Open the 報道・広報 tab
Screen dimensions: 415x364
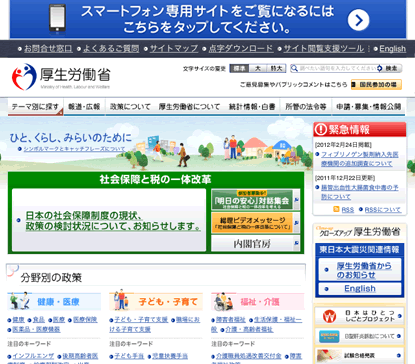coord(84,107)
